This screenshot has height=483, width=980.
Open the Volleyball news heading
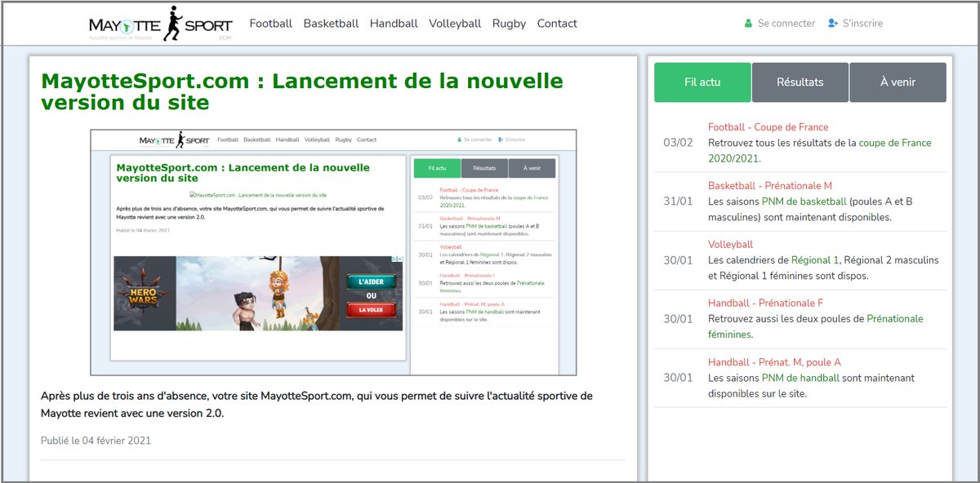coord(730,245)
